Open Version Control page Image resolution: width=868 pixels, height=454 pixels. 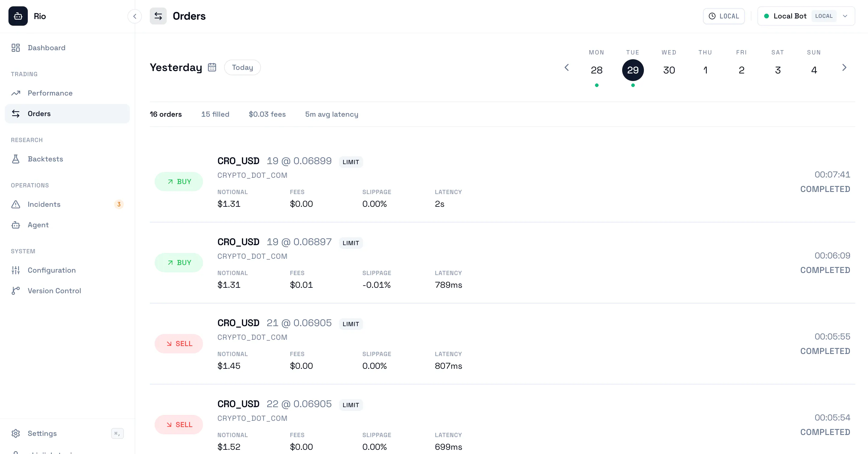(67, 291)
